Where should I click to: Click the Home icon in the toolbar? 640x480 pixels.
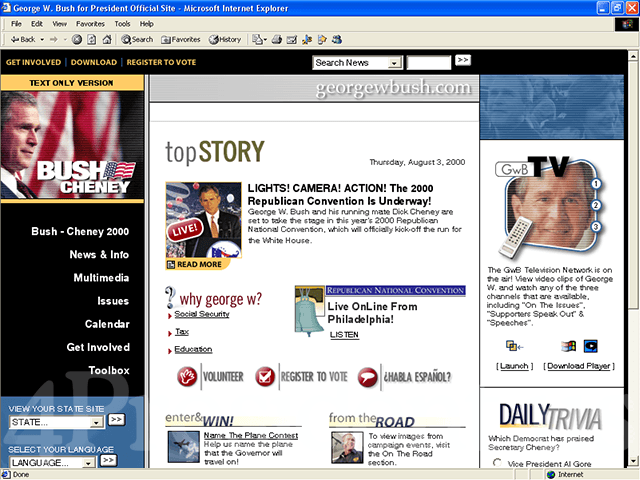coord(107,40)
